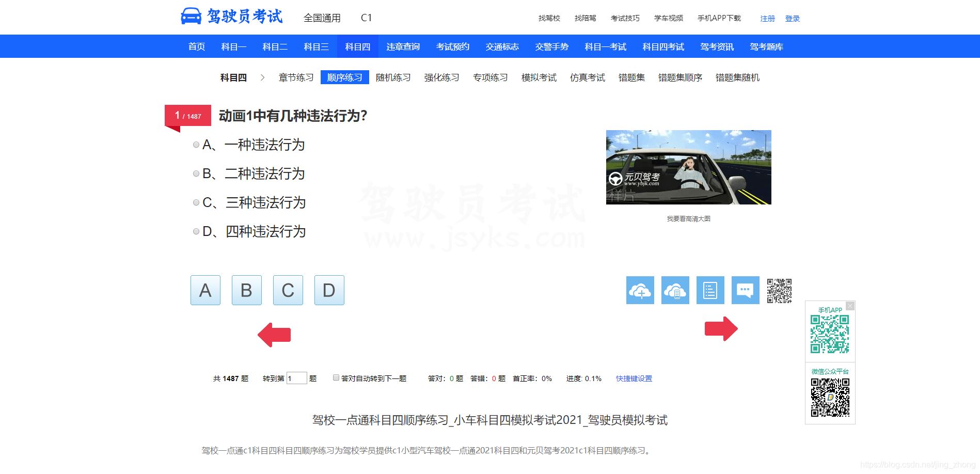980x474 pixels.
Task: Click the cloud-add favorite icon
Action: click(x=640, y=290)
